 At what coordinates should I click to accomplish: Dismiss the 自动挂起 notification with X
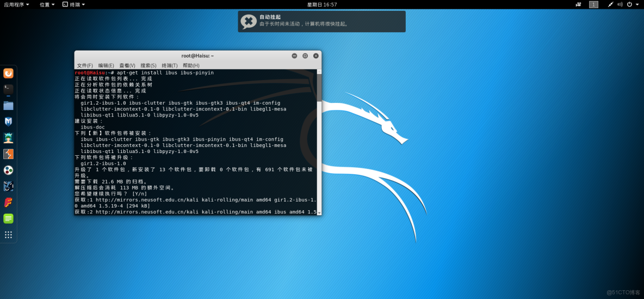249,21
